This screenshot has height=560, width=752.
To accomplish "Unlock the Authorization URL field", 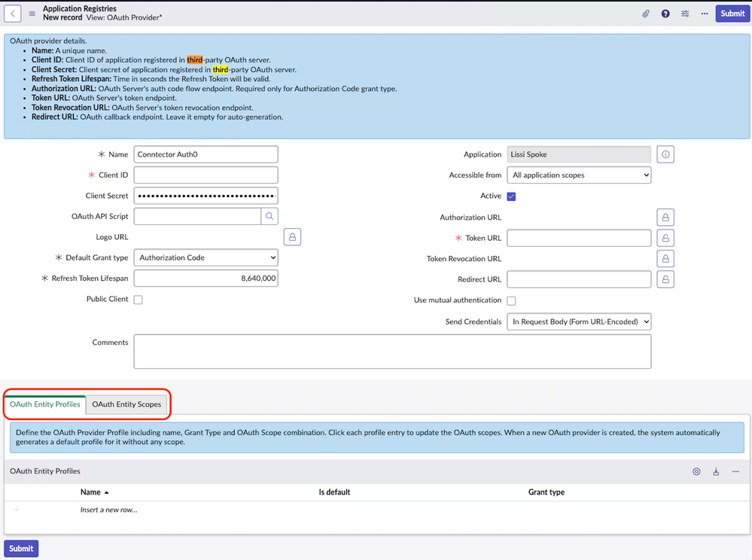I will pyautogui.click(x=665, y=218).
